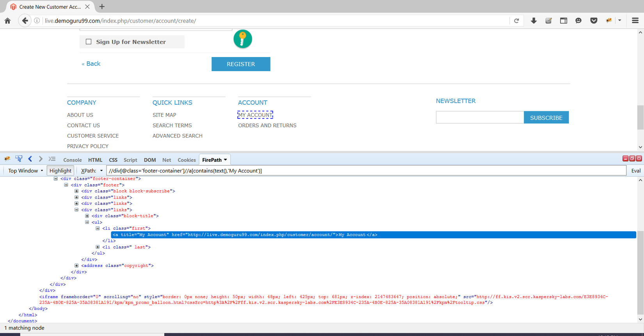
Task: Reload the current page
Action: 516,21
